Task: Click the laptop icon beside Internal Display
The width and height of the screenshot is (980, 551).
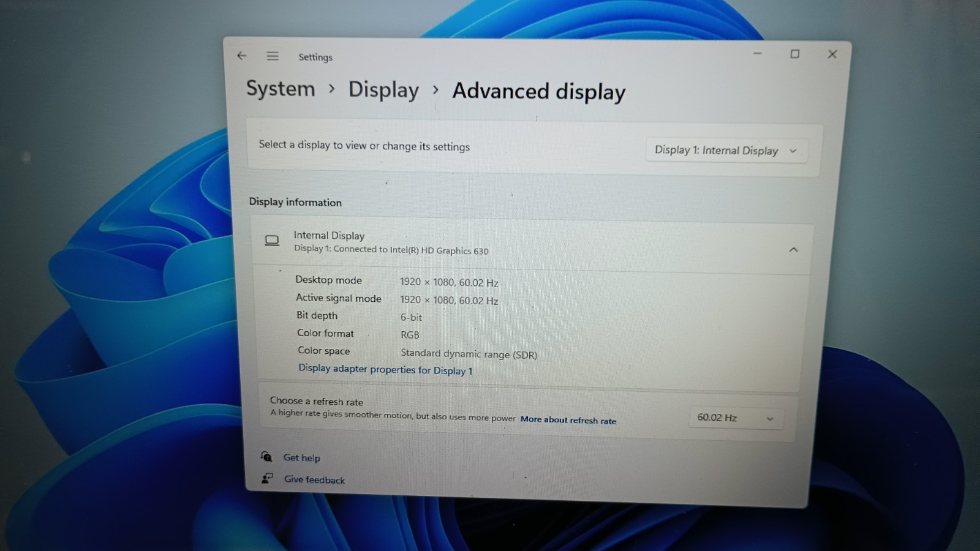Action: tap(272, 241)
